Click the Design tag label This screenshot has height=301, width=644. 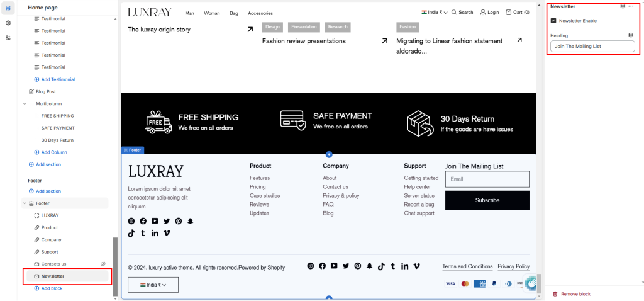point(272,27)
